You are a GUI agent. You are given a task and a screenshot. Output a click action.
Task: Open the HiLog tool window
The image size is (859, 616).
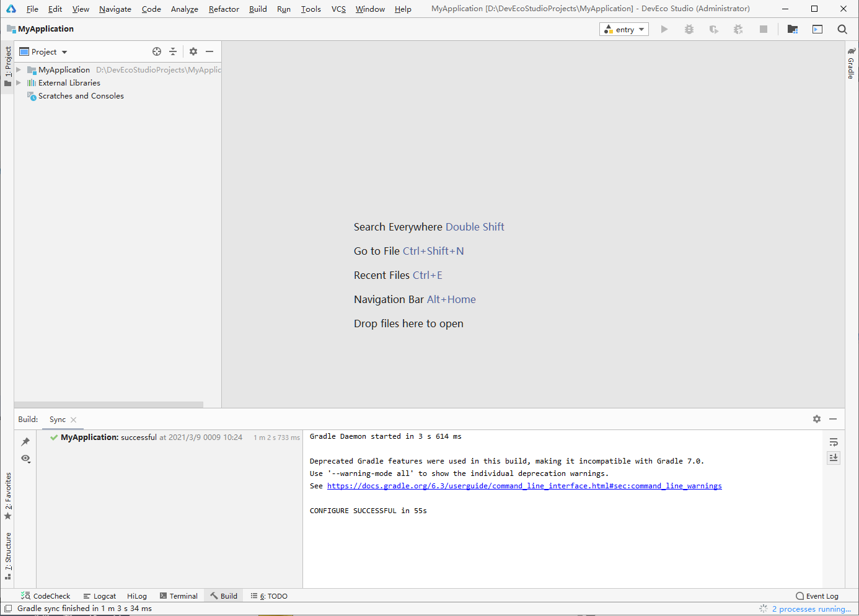[x=137, y=596]
